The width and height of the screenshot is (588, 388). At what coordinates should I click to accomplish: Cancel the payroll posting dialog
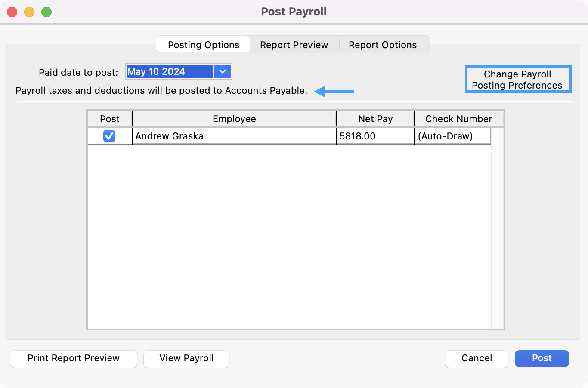(476, 358)
